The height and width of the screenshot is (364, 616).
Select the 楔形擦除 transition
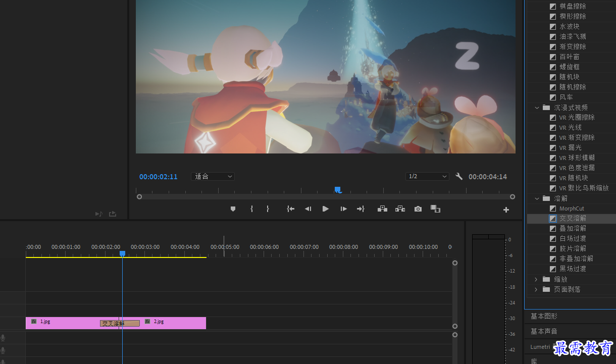[x=573, y=16]
